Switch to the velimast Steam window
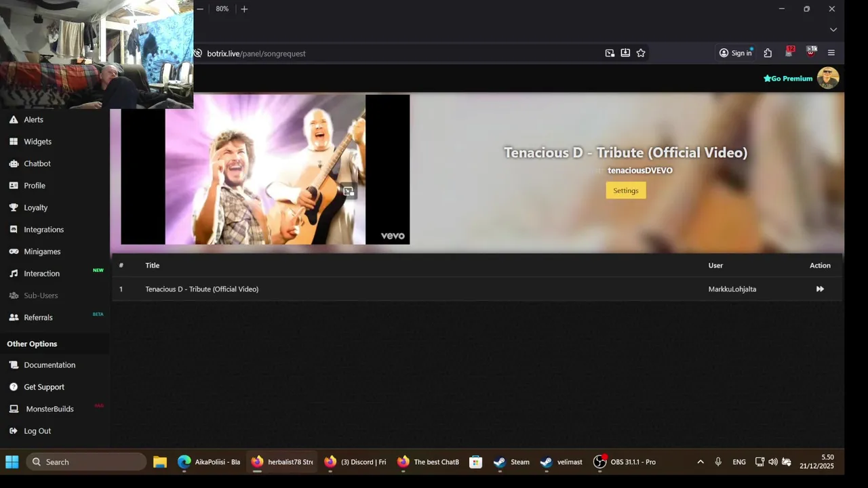 point(561,462)
